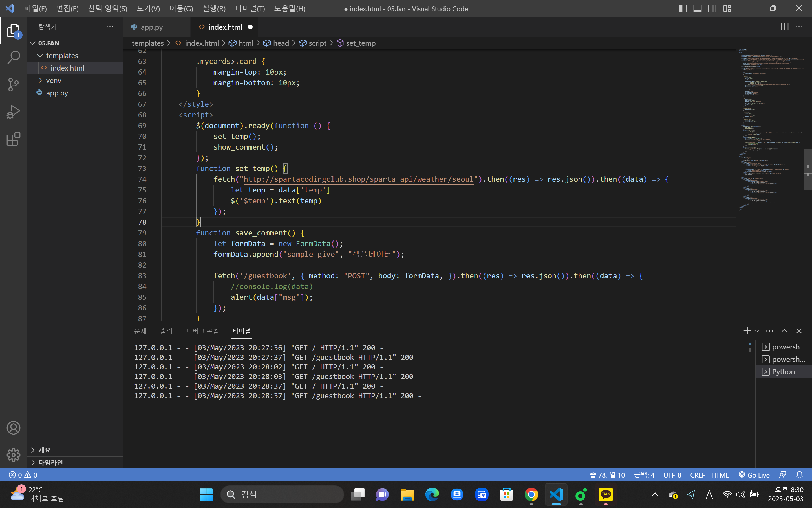Open the Source Control view
Viewport: 812px width, 508px height.
[14, 85]
